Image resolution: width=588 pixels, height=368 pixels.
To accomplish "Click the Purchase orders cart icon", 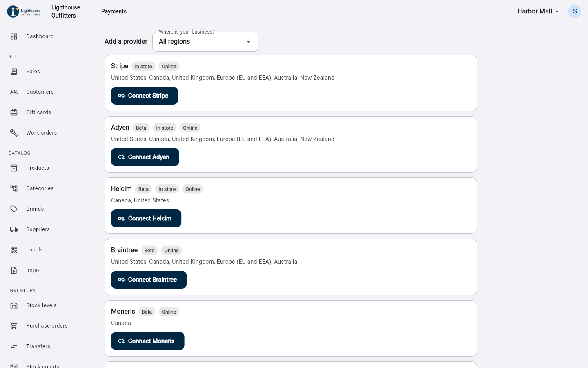I will (14, 326).
